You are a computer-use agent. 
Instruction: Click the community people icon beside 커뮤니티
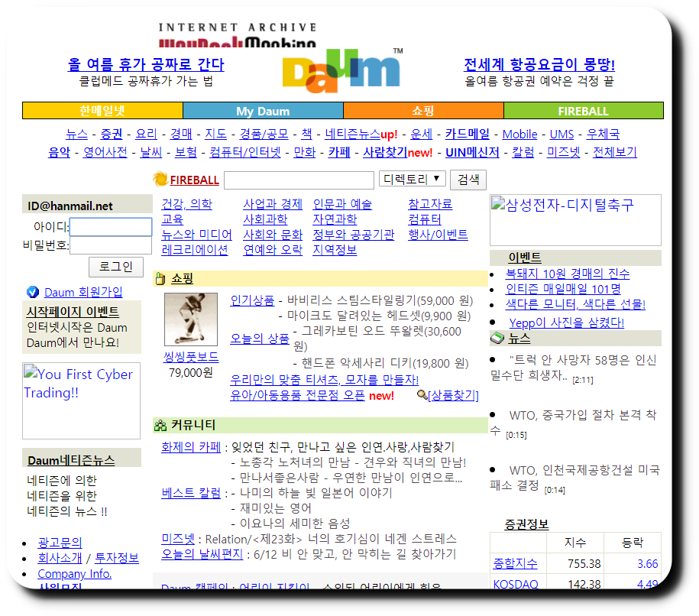(x=160, y=426)
